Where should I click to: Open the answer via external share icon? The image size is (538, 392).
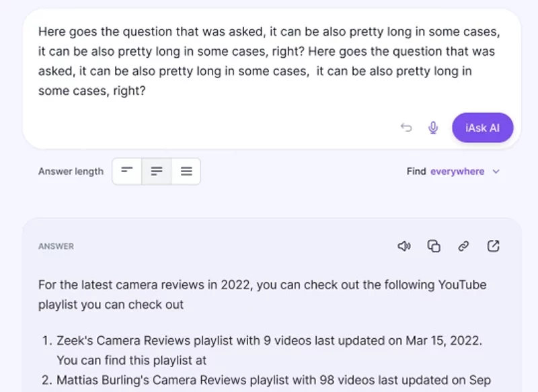coord(493,246)
